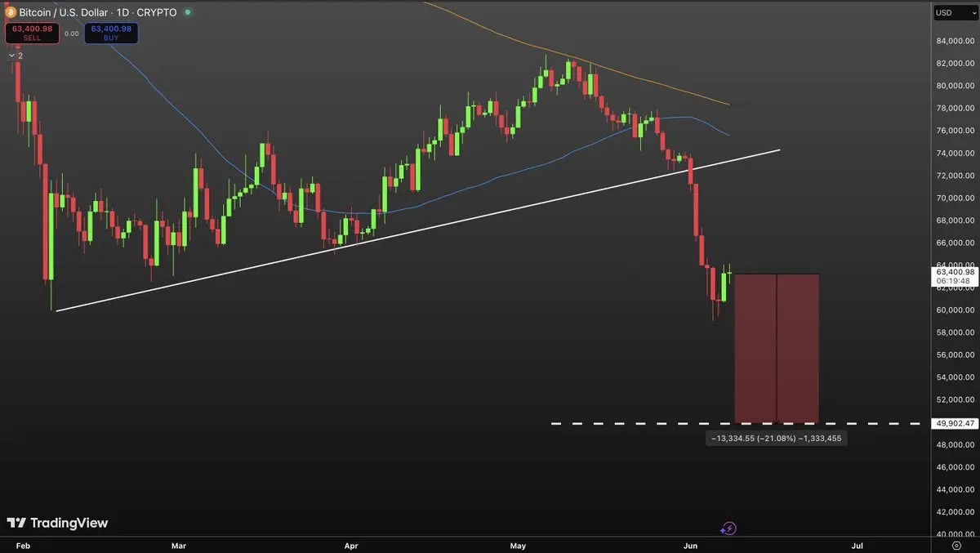The image size is (980, 553).
Task: Click the 06:19:48 candle countdown timer
Action: click(953, 281)
